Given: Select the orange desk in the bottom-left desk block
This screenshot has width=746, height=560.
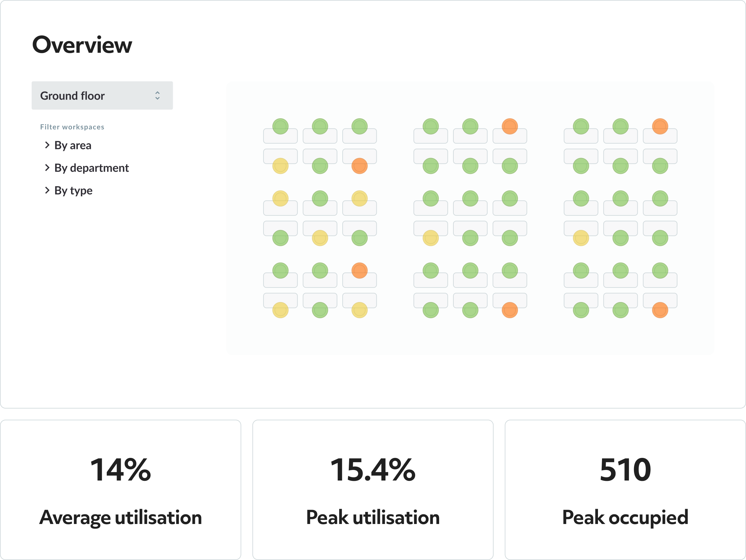Looking at the screenshot, I should (360, 271).
